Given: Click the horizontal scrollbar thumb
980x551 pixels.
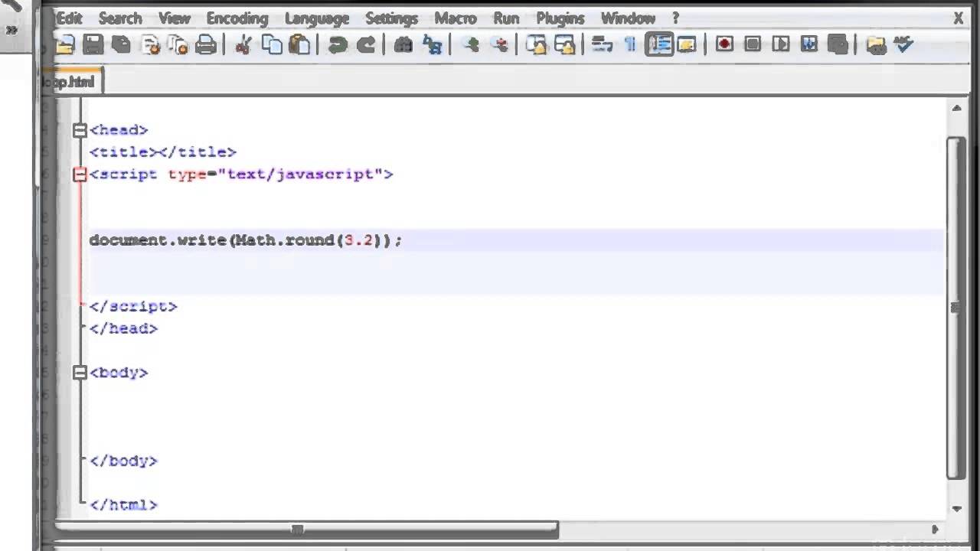Looking at the screenshot, I should 306,529.
